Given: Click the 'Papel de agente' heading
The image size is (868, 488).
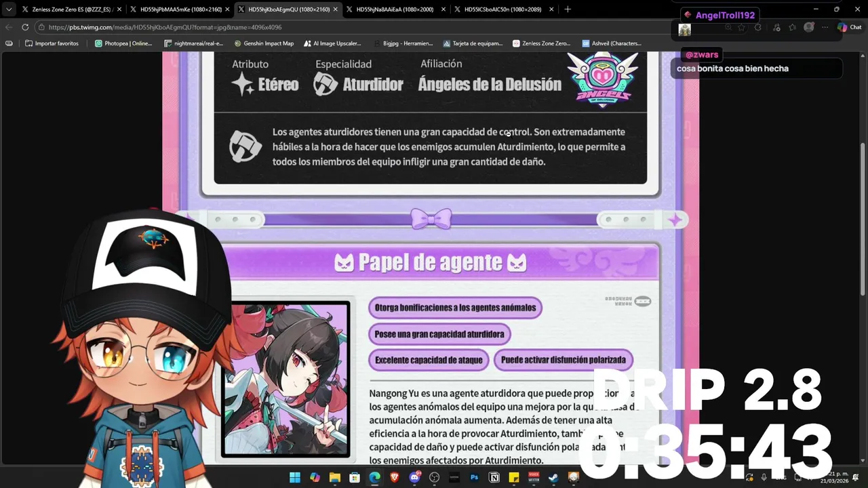Looking at the screenshot, I should point(431,262).
